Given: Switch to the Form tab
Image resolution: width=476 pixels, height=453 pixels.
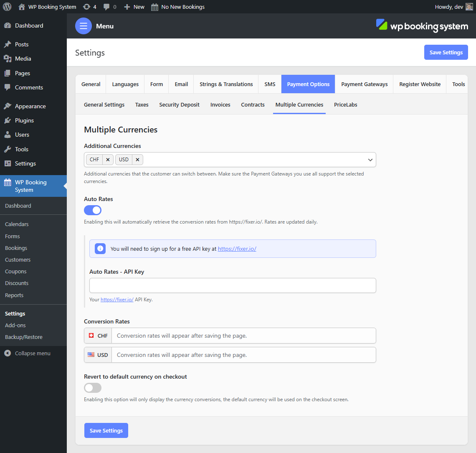Looking at the screenshot, I should (x=157, y=84).
